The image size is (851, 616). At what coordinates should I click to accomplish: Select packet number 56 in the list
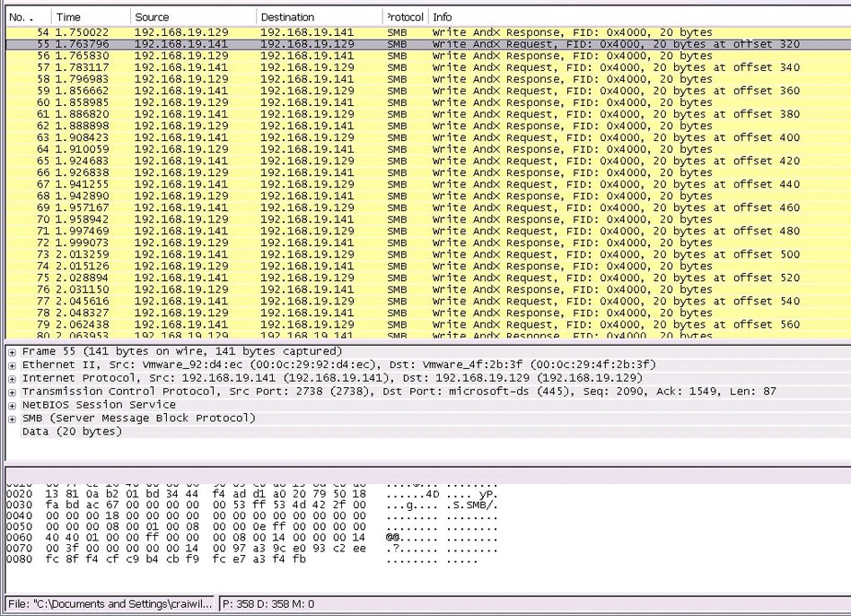(428, 56)
